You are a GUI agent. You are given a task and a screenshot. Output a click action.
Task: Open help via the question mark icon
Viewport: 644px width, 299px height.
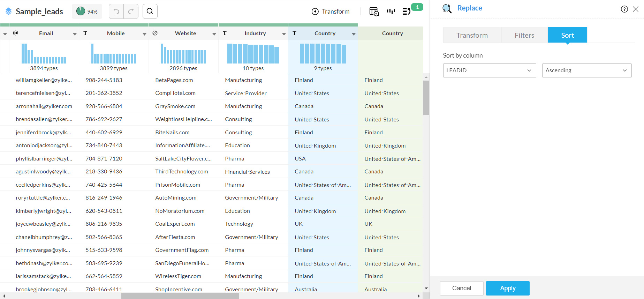point(624,9)
